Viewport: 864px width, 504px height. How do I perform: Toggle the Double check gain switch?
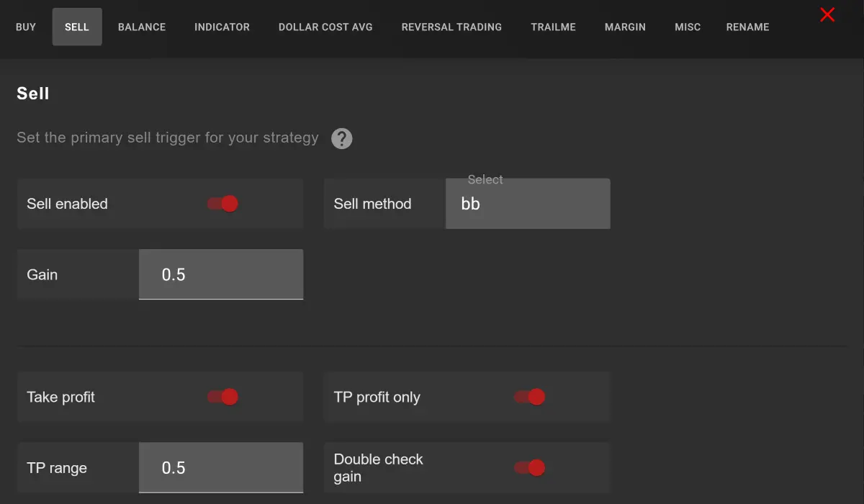pyautogui.click(x=530, y=467)
